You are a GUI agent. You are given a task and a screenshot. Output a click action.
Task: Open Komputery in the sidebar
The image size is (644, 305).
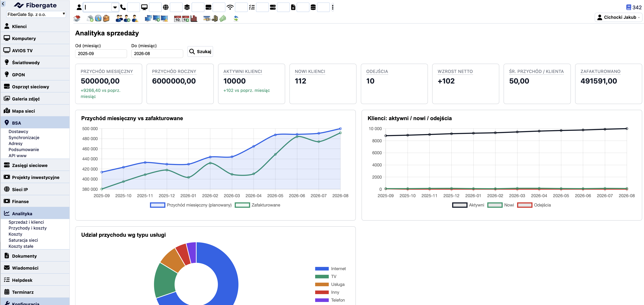(x=35, y=38)
